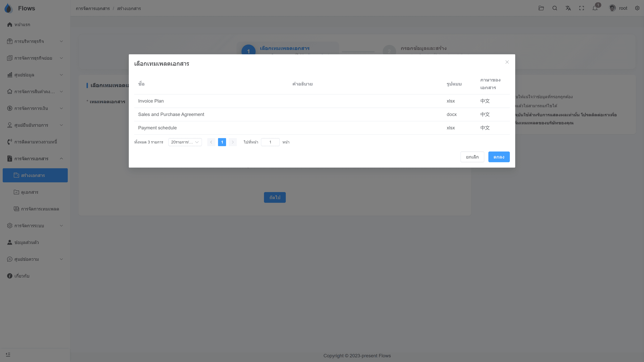
Task: Click the ศูนย์ข้อมูล bar-chart icon
Action: coord(10,75)
